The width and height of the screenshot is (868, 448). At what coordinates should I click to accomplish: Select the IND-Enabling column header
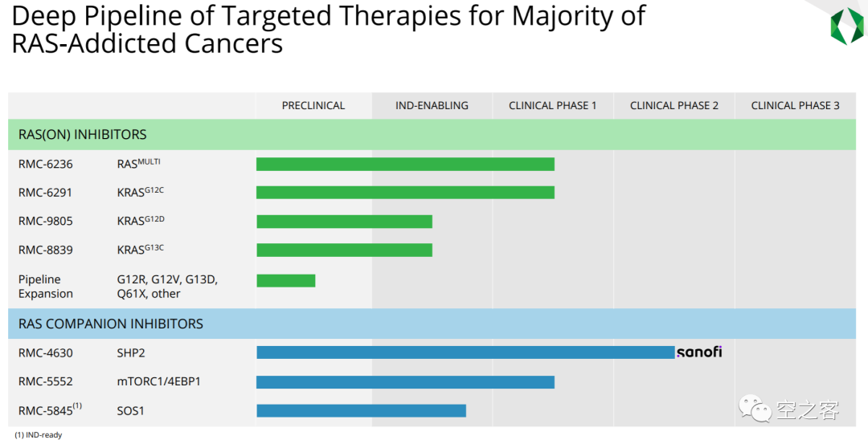point(432,105)
